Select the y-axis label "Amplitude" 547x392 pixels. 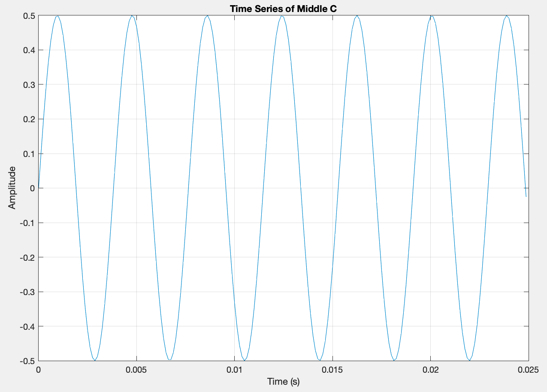[x=12, y=188]
